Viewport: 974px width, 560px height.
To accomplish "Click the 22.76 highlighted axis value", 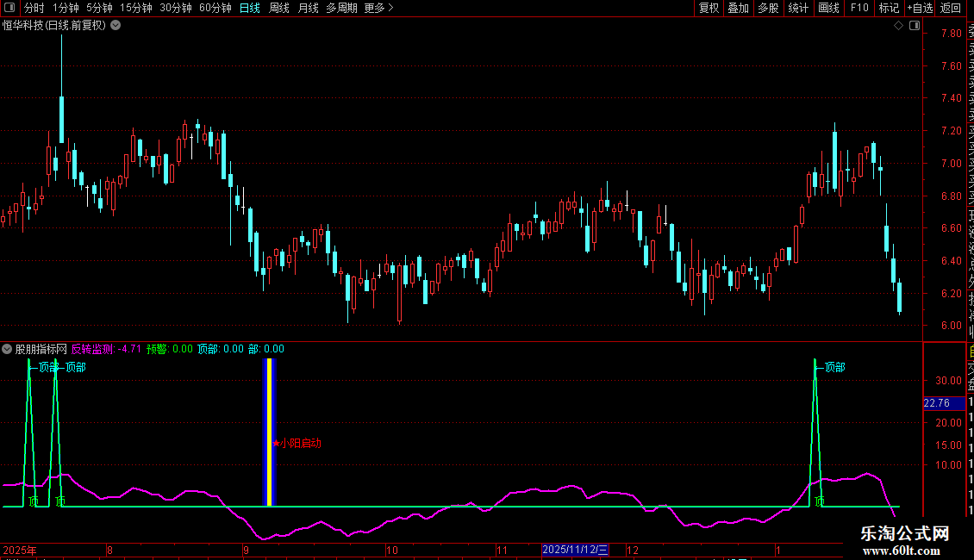I will pos(944,403).
